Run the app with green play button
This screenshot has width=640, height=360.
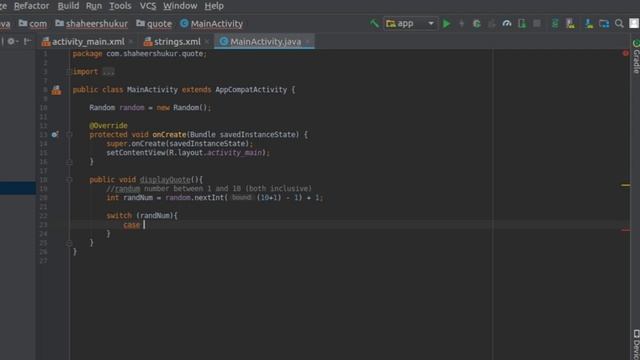447,24
